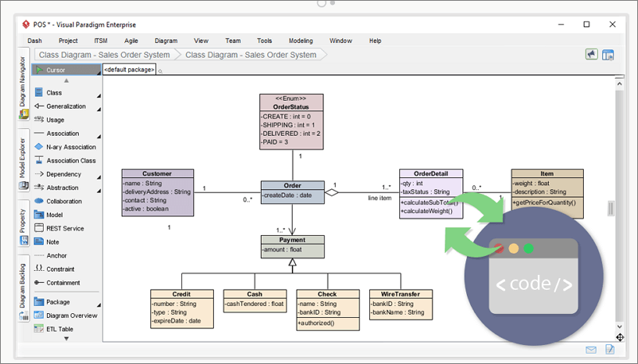Open the panel layout icon top right
Viewport: 638px width, 364px height.
point(608,55)
